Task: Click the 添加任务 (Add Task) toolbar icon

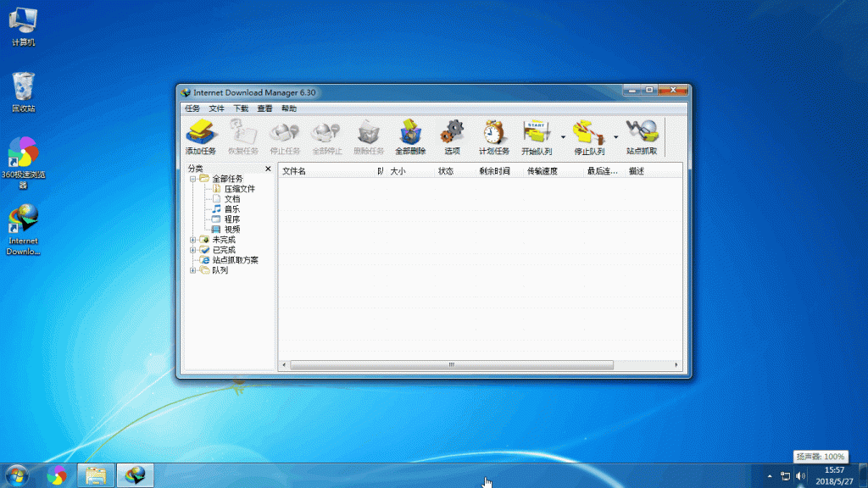Action: tap(200, 136)
